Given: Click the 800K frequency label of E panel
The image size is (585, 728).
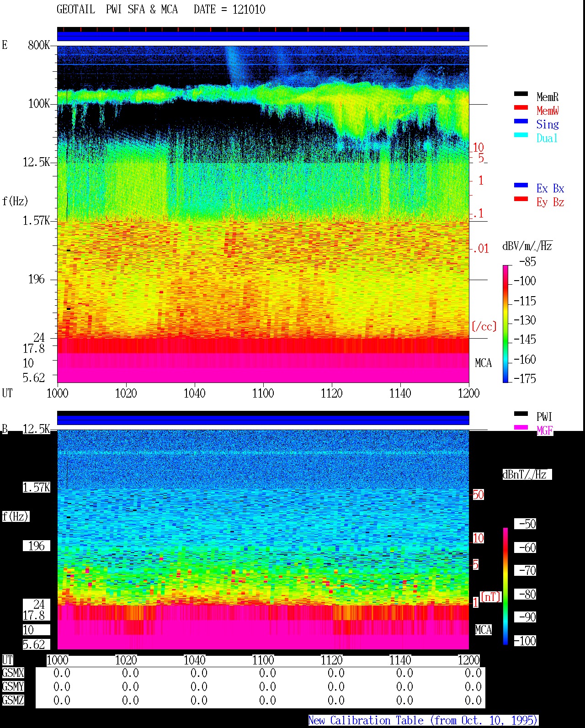Looking at the screenshot, I should (39, 45).
